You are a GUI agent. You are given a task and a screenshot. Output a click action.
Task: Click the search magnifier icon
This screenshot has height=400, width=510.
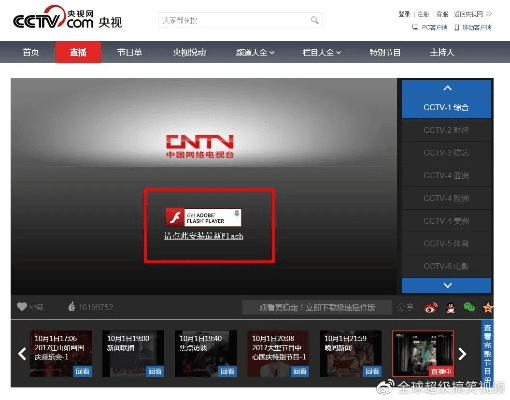314,20
